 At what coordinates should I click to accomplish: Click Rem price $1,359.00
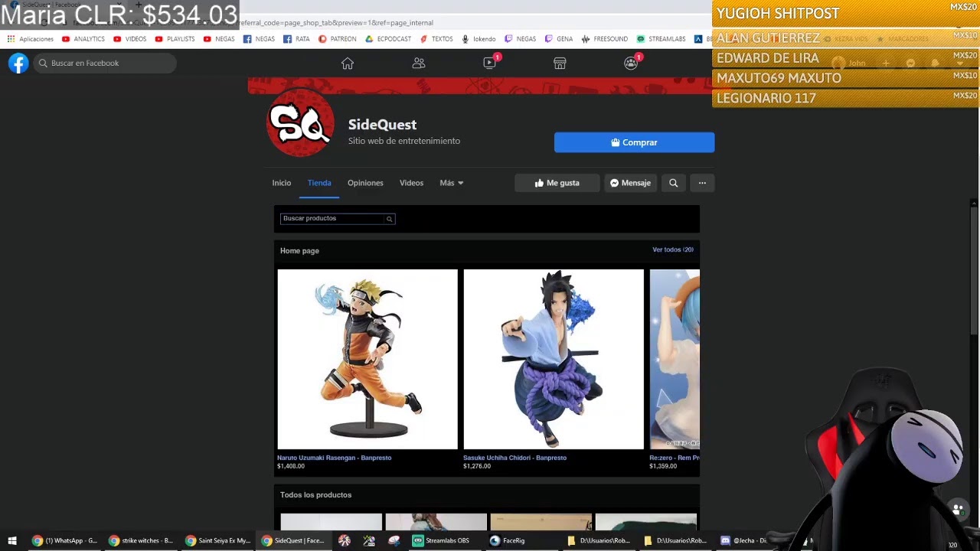click(663, 466)
